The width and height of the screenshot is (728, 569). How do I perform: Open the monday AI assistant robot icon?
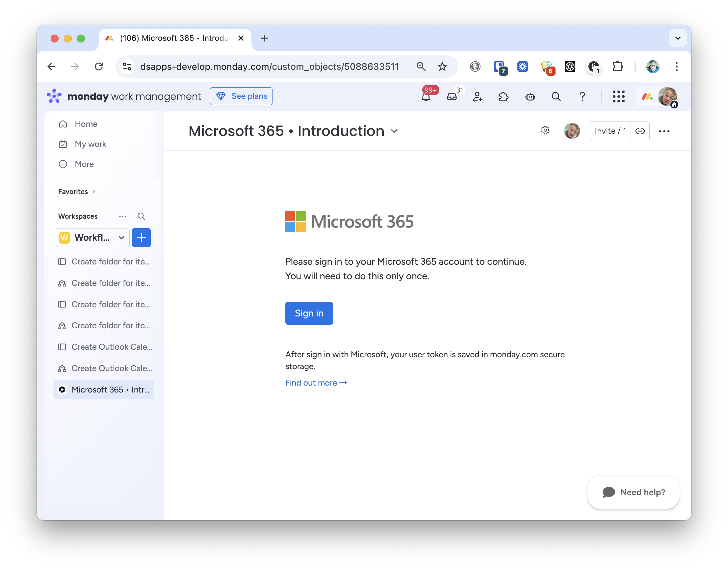[x=530, y=97]
